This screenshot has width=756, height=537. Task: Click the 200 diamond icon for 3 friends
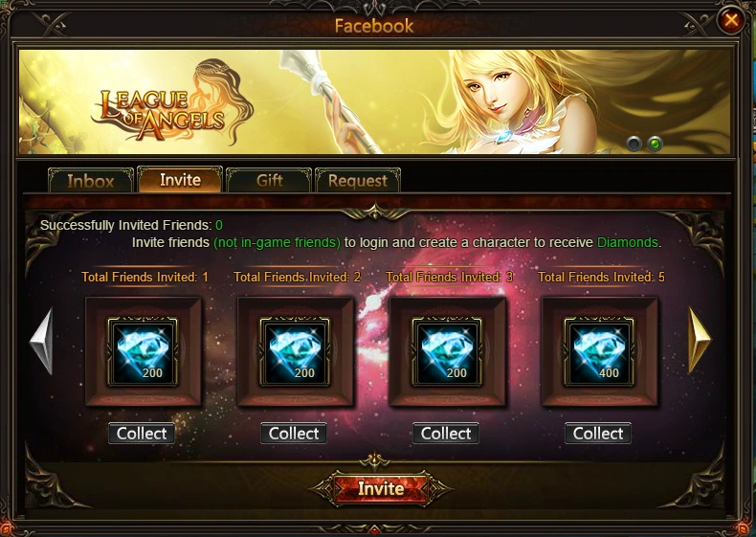coord(447,351)
